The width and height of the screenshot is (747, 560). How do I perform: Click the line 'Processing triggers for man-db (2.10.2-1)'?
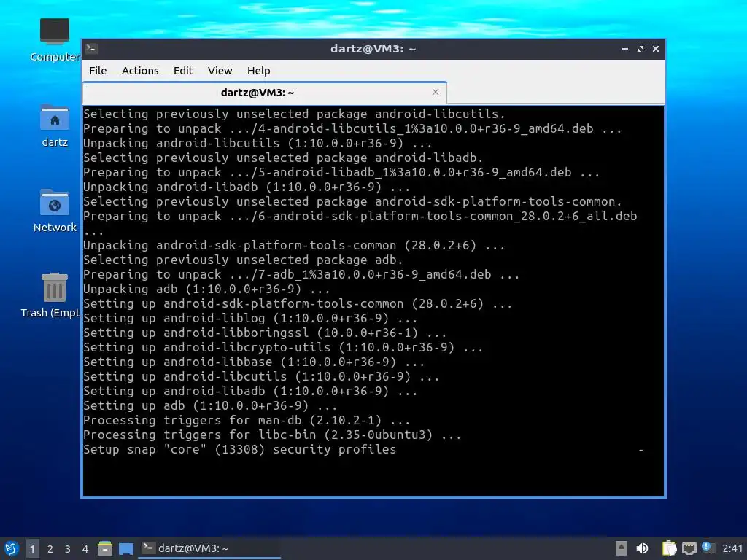(247, 421)
